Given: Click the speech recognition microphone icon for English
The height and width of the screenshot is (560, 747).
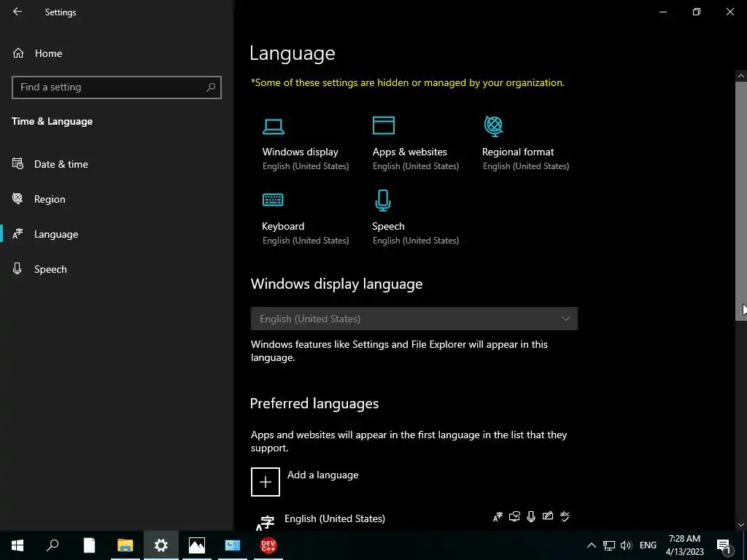Looking at the screenshot, I should pos(531,516).
